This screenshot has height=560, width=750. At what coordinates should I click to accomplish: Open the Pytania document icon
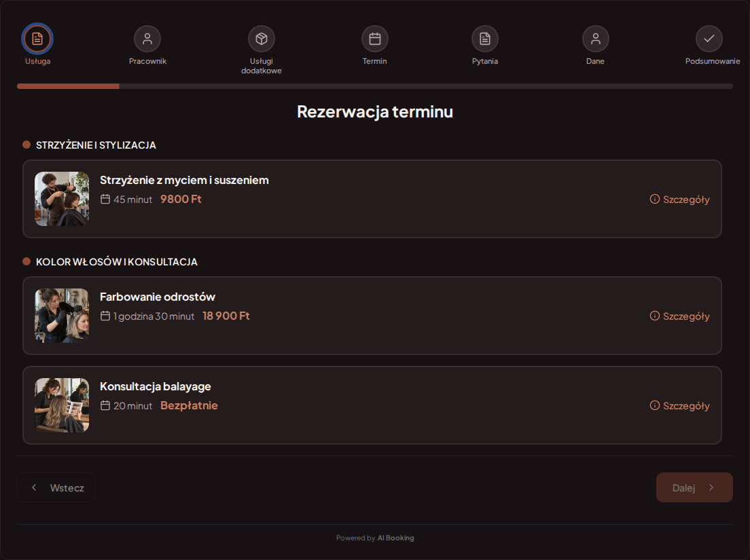pyautogui.click(x=485, y=39)
